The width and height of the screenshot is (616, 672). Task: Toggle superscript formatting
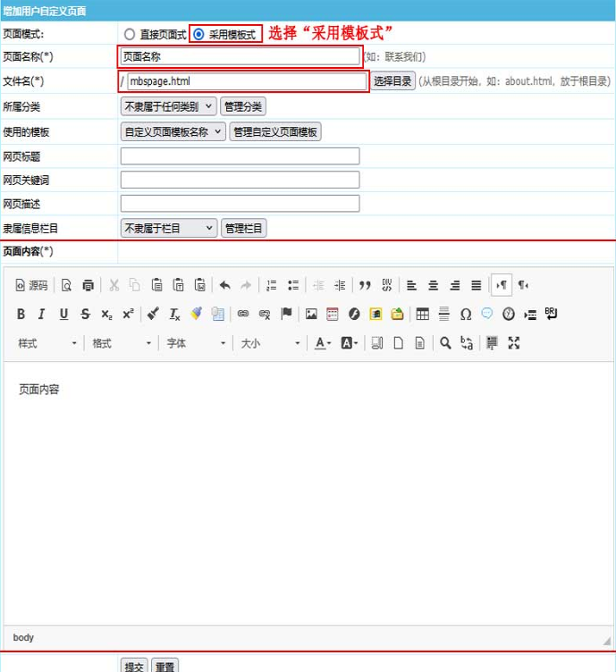pyautogui.click(x=128, y=315)
